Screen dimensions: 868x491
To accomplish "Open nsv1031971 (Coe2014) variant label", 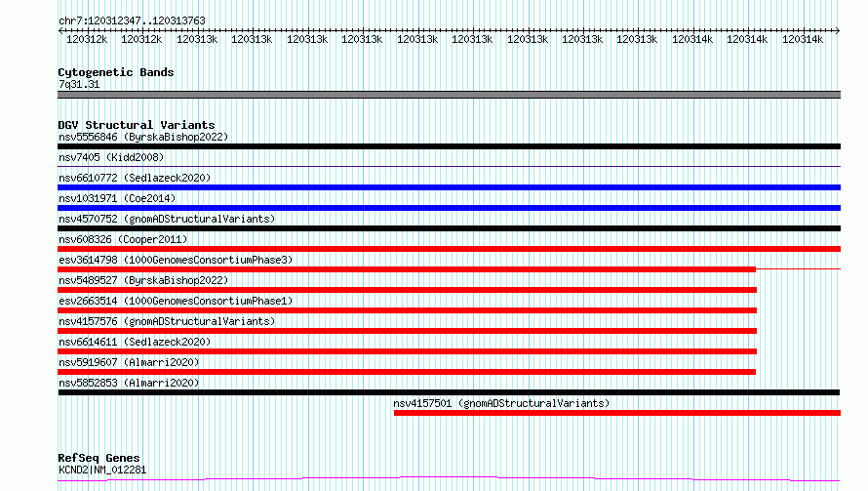I will tap(117, 198).
